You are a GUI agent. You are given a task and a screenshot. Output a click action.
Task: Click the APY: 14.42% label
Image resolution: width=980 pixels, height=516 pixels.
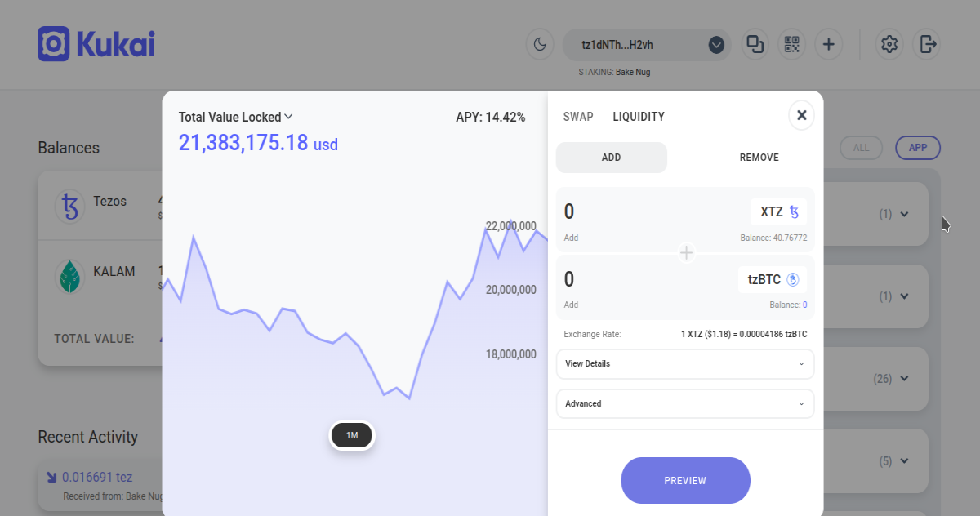pyautogui.click(x=490, y=117)
